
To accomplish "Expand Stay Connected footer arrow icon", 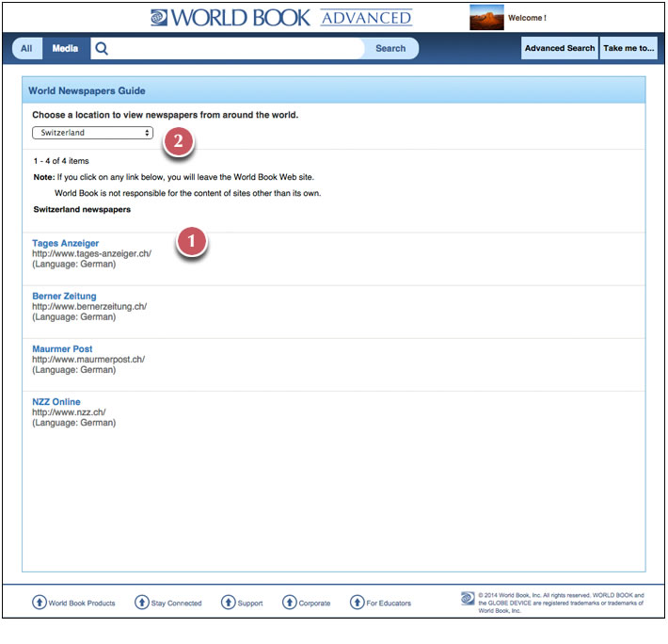I will click(x=142, y=603).
